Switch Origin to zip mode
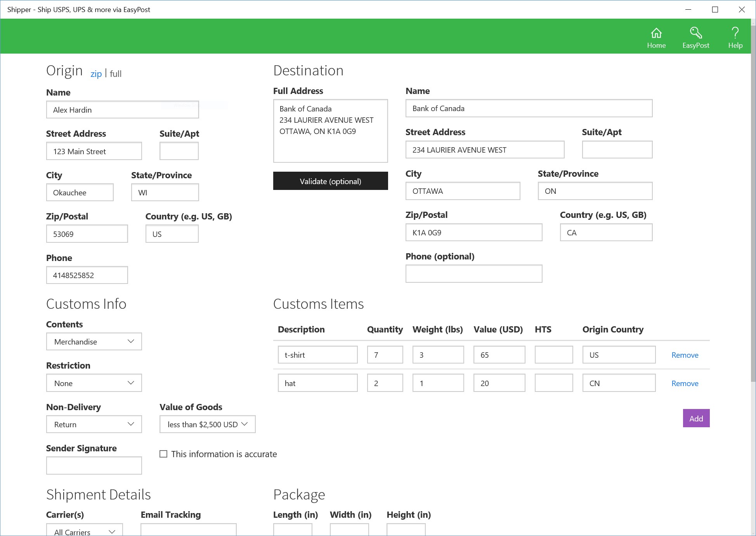Viewport: 756px width, 536px height. [x=96, y=74]
